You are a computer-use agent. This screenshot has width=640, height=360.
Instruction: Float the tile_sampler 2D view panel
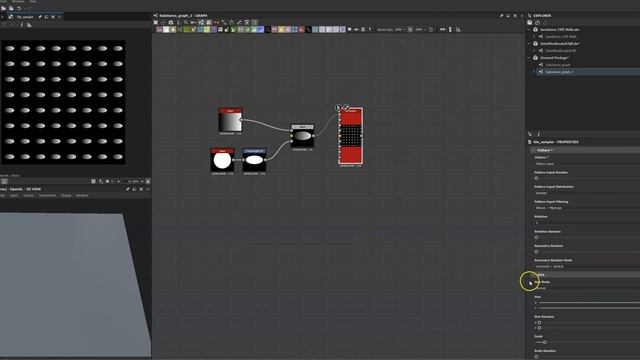pyautogui.click(x=46, y=17)
